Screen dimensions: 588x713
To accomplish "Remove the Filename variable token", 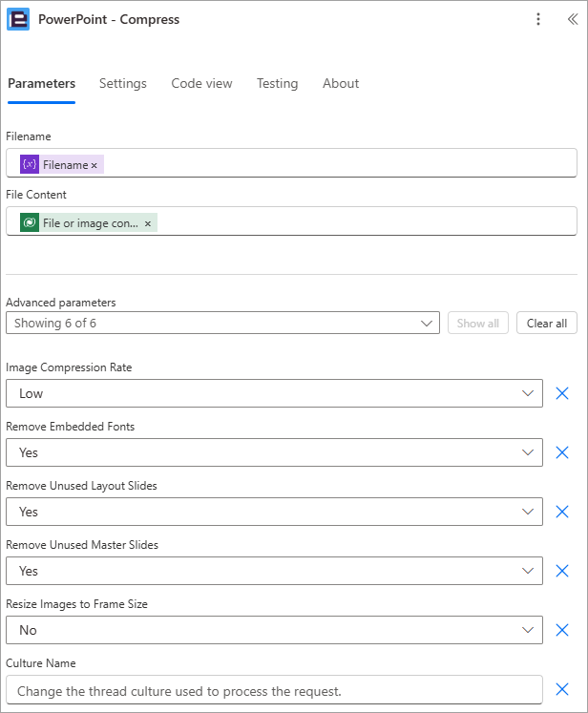I will pyautogui.click(x=94, y=165).
